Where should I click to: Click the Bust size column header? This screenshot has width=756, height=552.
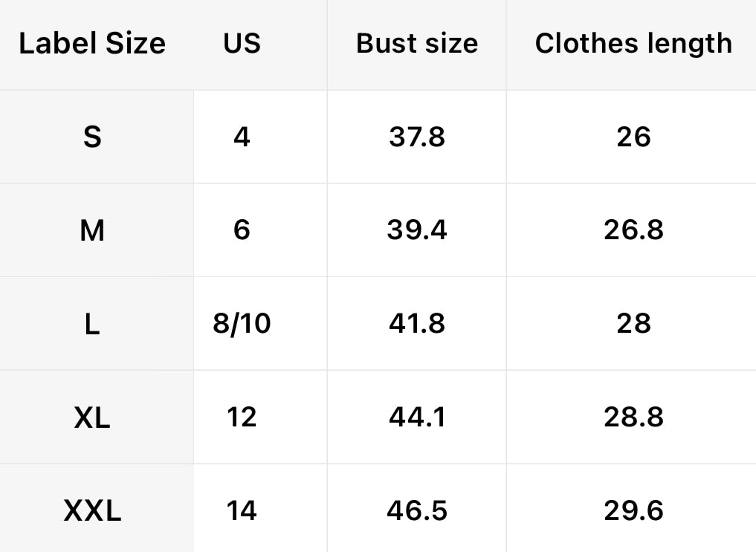416,44
